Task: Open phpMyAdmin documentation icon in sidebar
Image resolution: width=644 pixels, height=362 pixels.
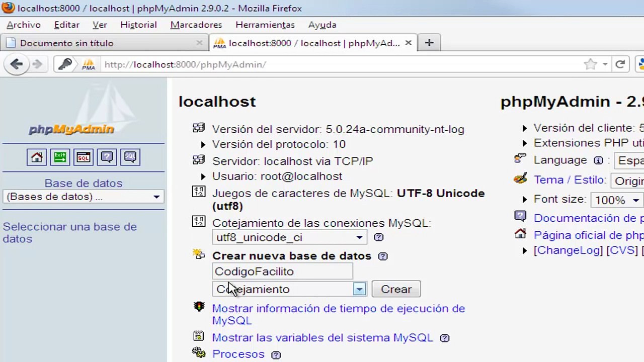Action: coord(107,157)
